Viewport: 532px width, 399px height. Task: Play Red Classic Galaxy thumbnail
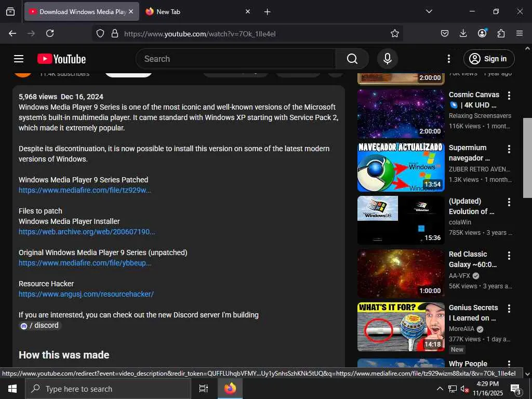(401, 273)
